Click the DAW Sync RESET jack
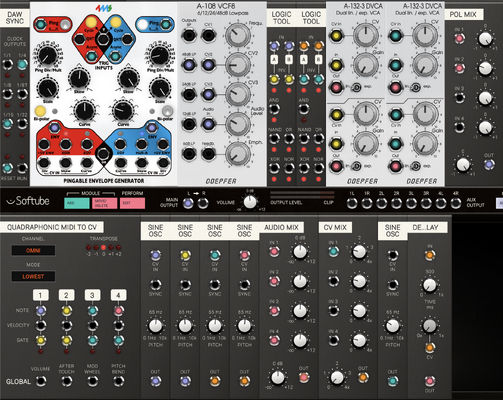503x400 pixels. coord(8,168)
